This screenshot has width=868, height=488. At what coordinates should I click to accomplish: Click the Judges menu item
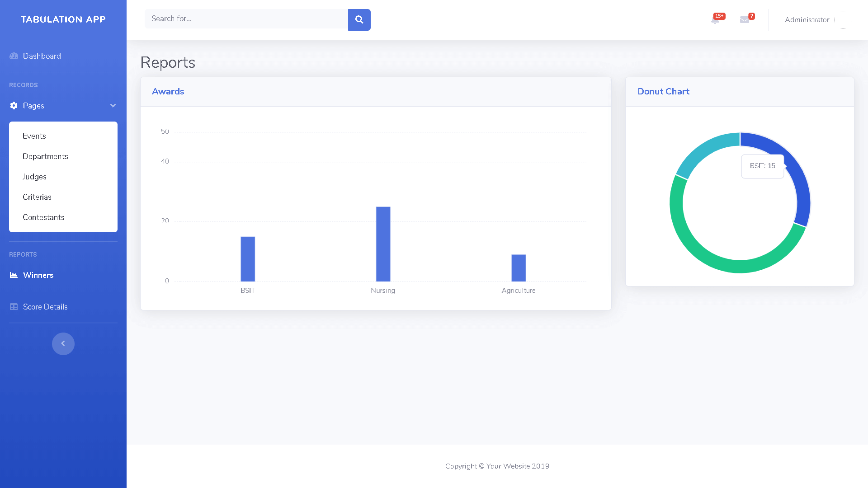(x=33, y=176)
